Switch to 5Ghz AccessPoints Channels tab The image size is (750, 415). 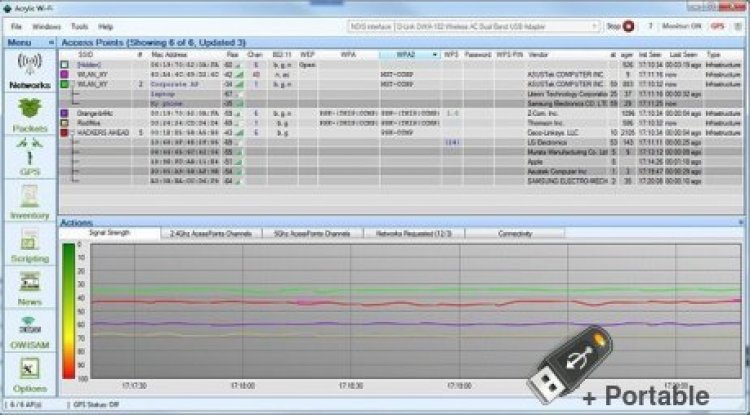coord(312,234)
